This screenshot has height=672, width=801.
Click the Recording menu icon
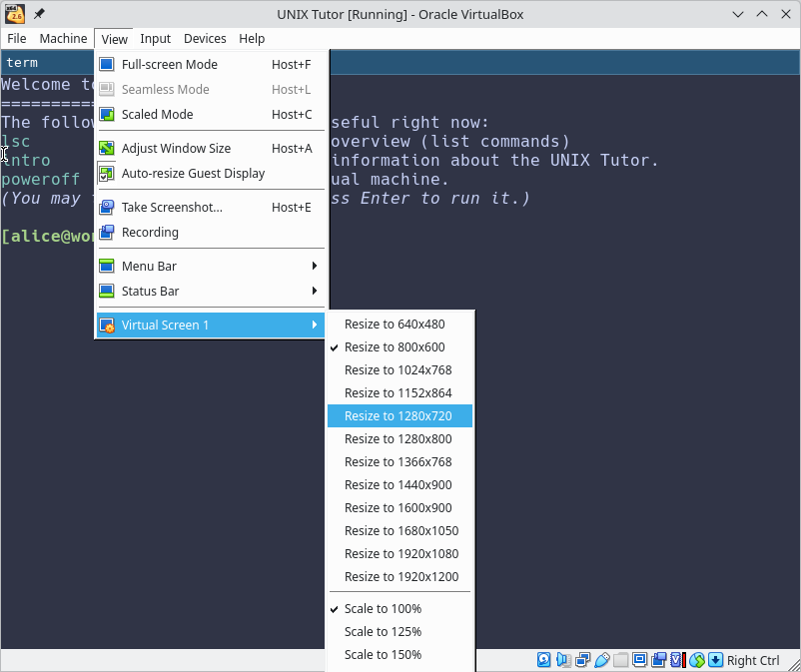pos(106,233)
